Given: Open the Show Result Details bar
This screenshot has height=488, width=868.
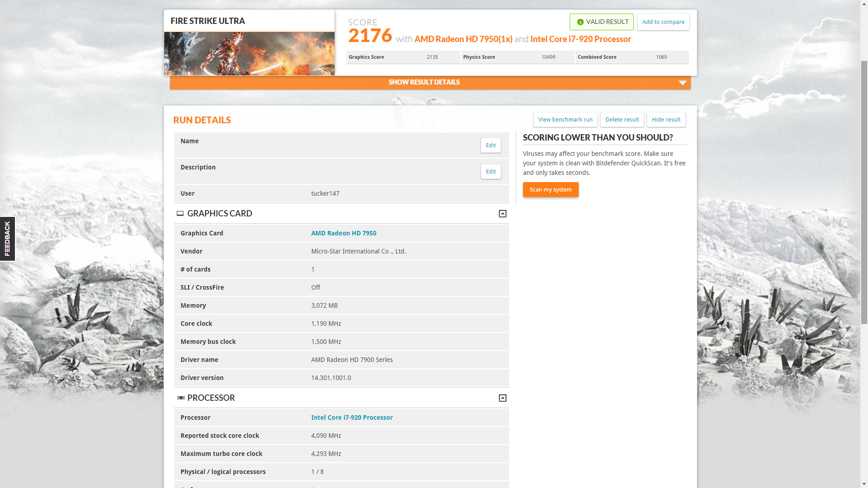Looking at the screenshot, I should [430, 82].
